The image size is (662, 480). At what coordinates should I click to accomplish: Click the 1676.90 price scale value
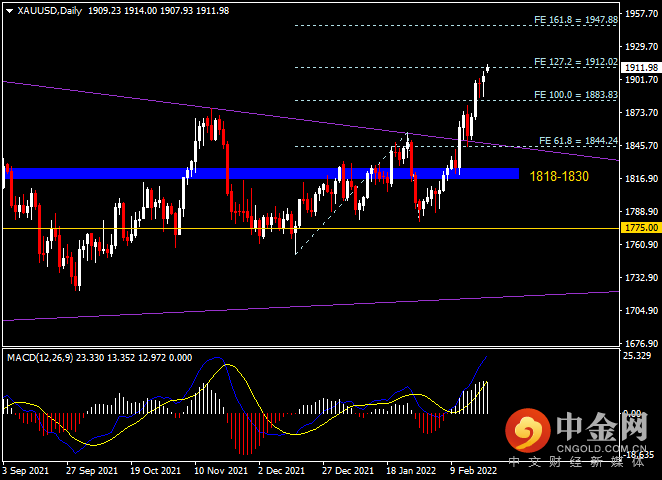coord(641,343)
